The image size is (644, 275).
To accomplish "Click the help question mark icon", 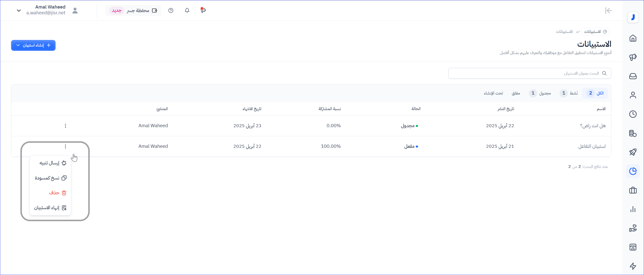I will [x=171, y=11].
